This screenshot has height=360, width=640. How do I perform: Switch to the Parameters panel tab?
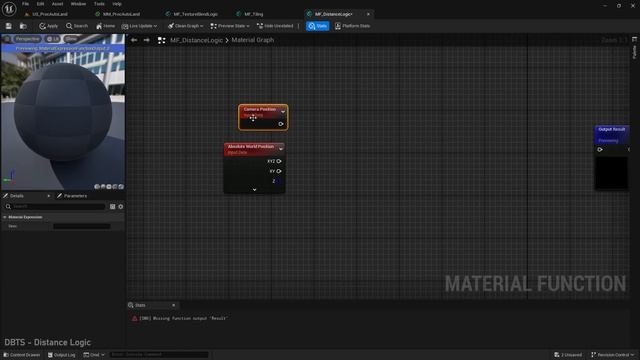click(x=72, y=196)
